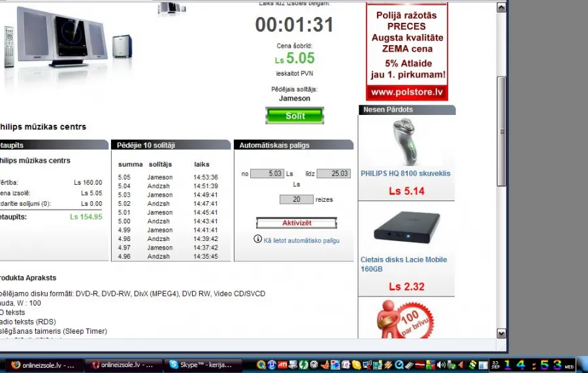Click the bidder name Jameson under Pēdējais solītājs

click(x=295, y=99)
